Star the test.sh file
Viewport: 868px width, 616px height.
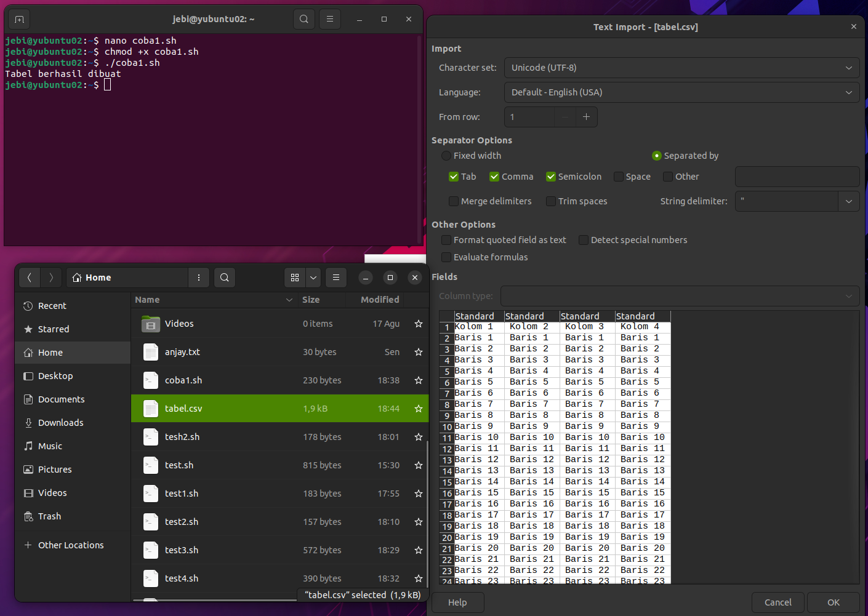pyautogui.click(x=419, y=465)
